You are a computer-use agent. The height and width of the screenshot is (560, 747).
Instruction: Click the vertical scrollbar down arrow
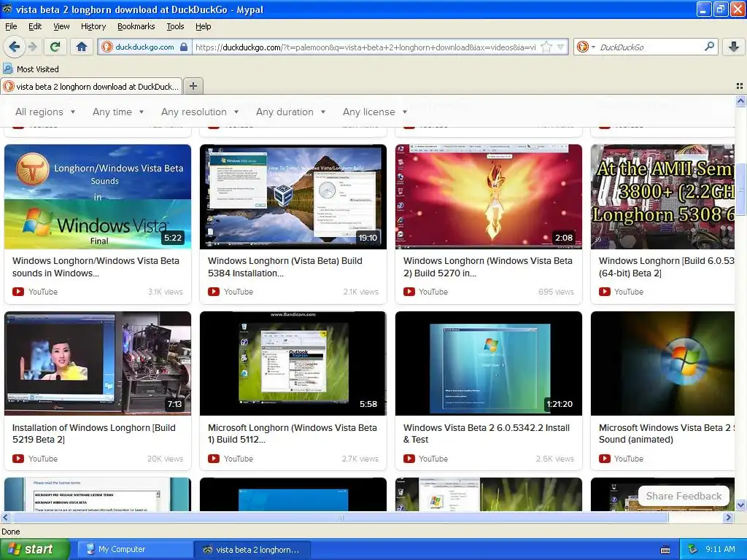(x=740, y=505)
